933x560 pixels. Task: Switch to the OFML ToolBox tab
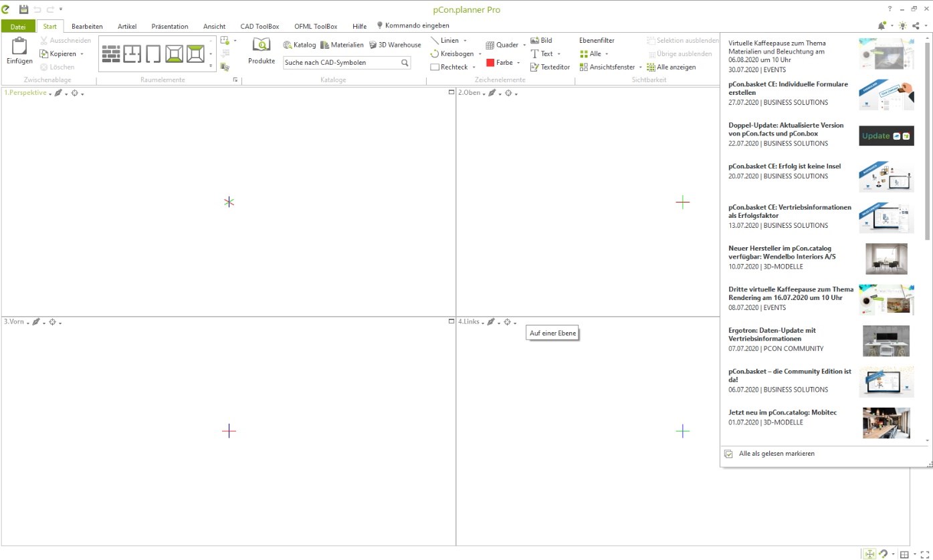(x=316, y=26)
